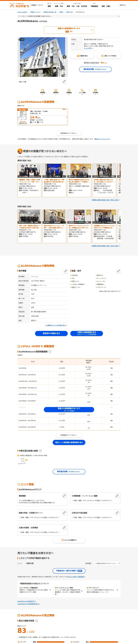Select GoldCollection株式会社 sales company card
This screenshot has height=644, width=138.
[x=79, y=226]
